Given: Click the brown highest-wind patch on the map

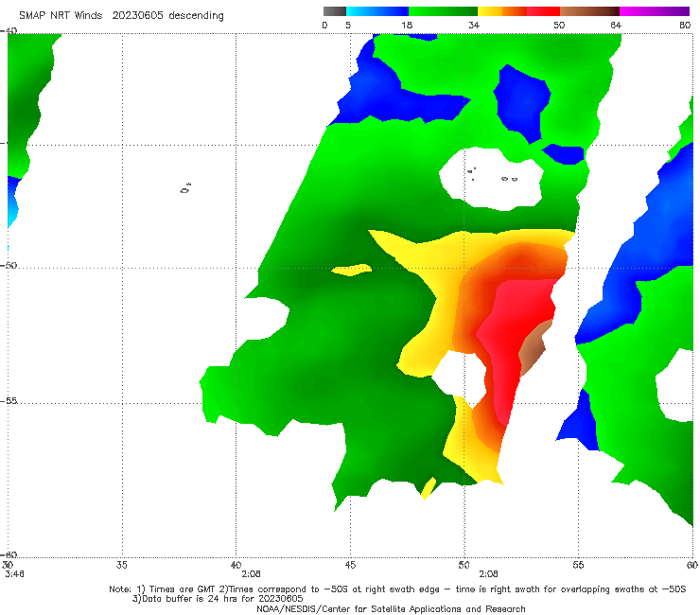Looking at the screenshot, I should (534, 348).
